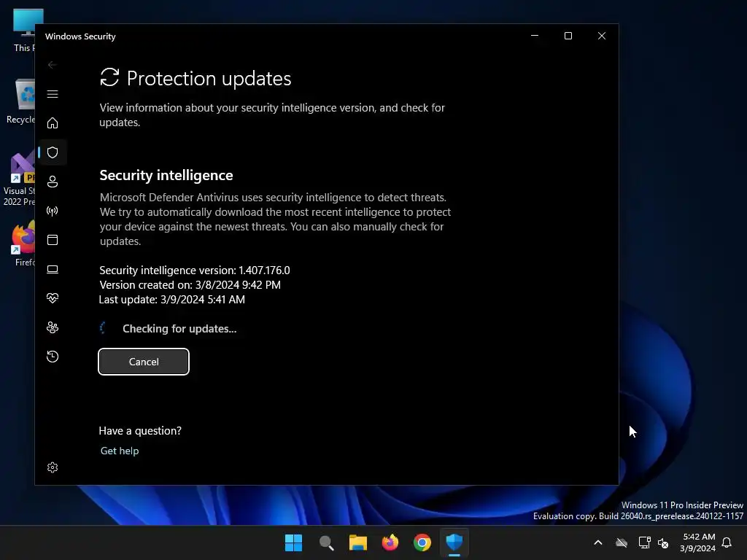Launch File Explorer from taskbar
This screenshot has height=560, width=747.
(x=358, y=542)
